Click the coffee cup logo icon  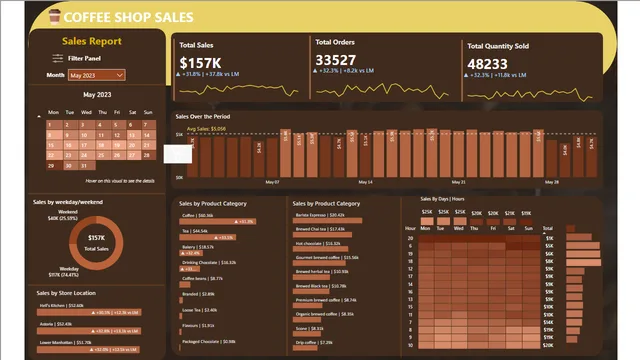tap(54, 16)
